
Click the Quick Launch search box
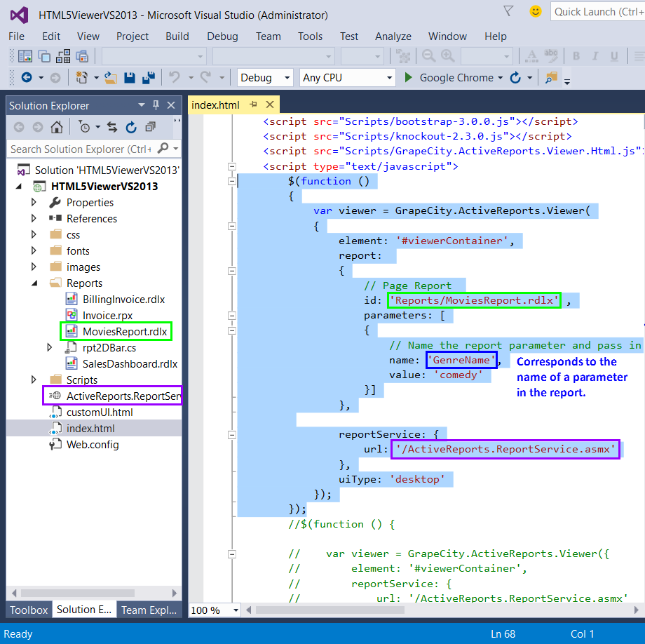click(x=598, y=11)
